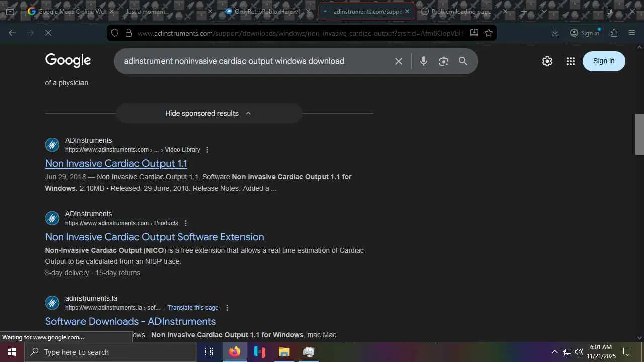644x362 pixels.
Task: Open the 'Non Invasive Cardiac Output 1.1' result
Action: [x=116, y=163]
